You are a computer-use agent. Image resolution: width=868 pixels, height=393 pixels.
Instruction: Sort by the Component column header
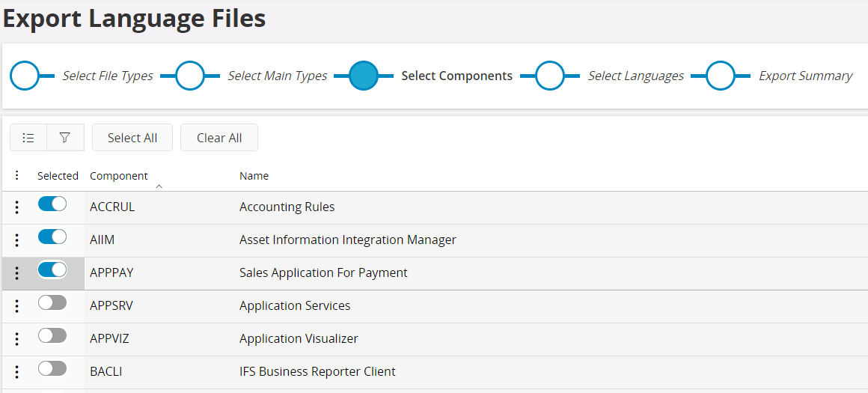pyautogui.click(x=119, y=176)
